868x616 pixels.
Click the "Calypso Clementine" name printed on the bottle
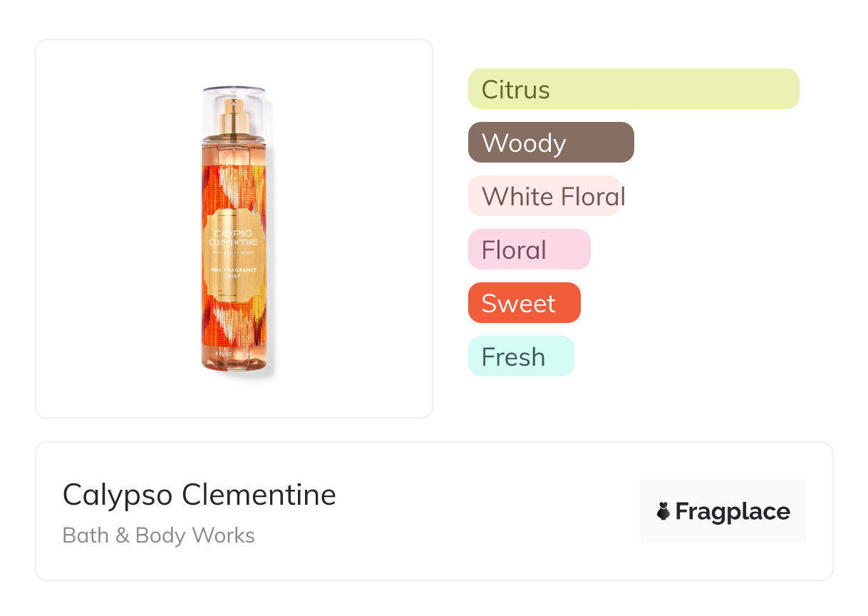234,239
